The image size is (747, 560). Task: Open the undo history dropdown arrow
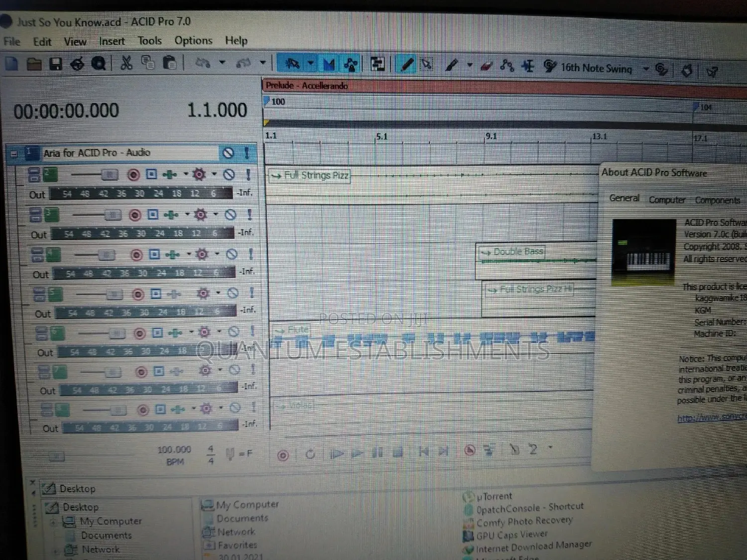coord(222,63)
